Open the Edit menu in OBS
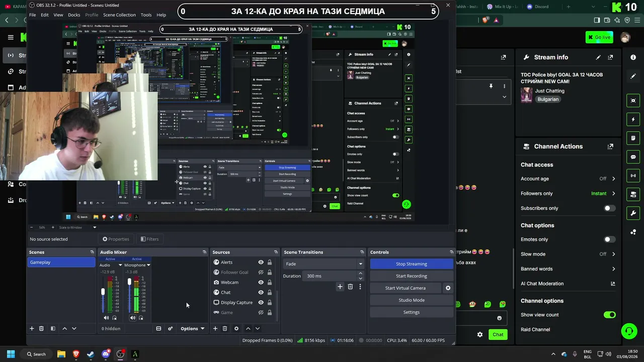Viewport: 644px width, 362px height. [45, 15]
